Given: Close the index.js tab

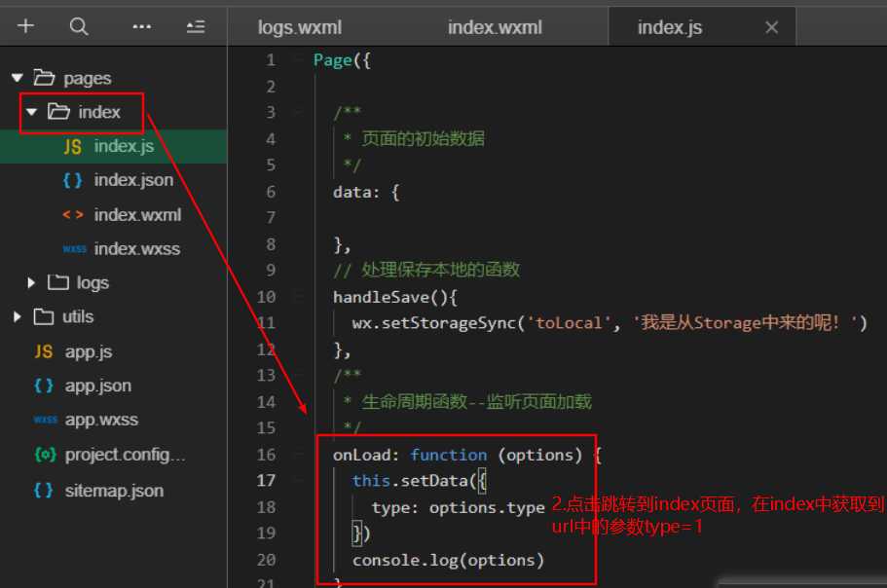Looking at the screenshot, I should (x=771, y=27).
